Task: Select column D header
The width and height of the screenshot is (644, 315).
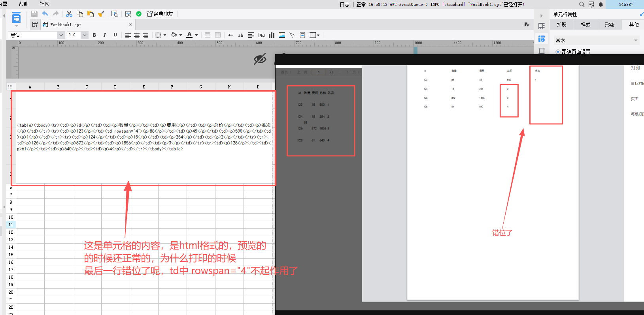Action: click(115, 87)
